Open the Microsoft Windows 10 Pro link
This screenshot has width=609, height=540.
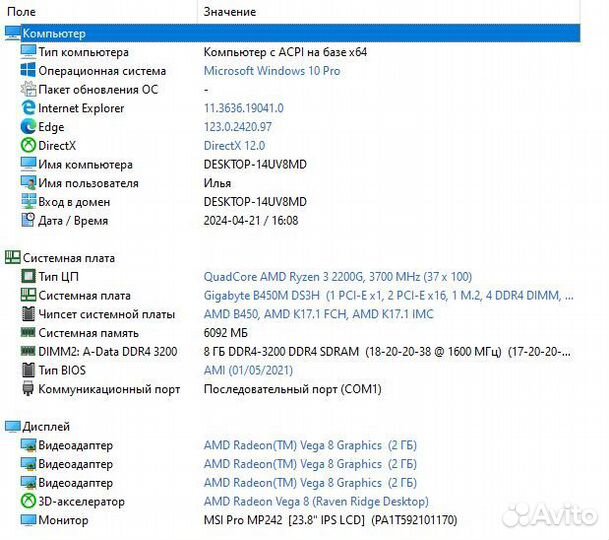[271, 71]
